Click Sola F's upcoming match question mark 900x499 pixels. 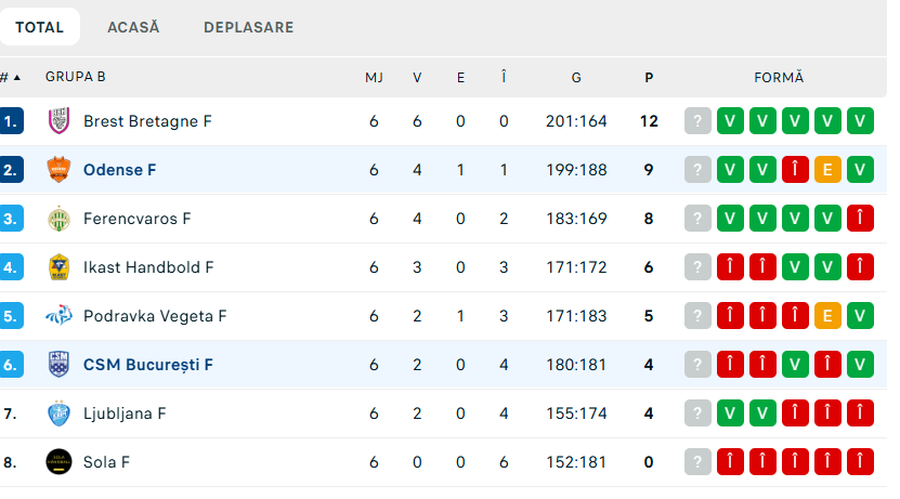[x=698, y=462]
